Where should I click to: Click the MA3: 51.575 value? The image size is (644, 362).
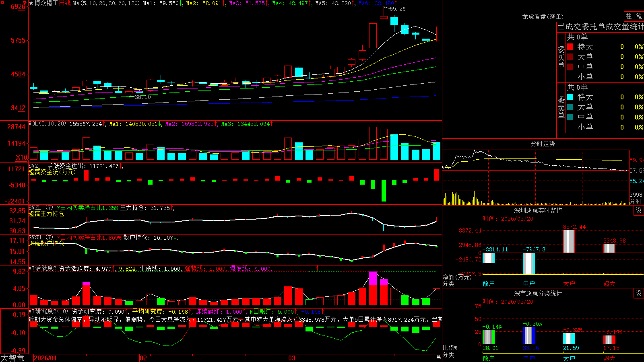tap(247, 3)
